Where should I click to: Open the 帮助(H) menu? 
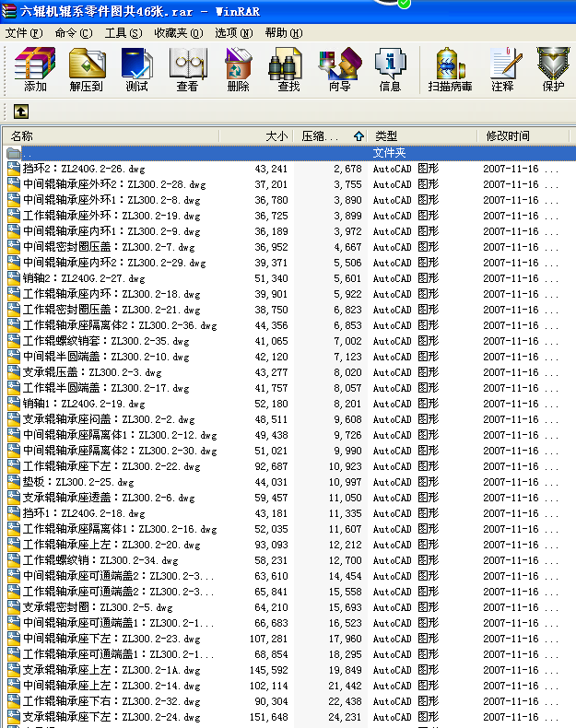284,33
